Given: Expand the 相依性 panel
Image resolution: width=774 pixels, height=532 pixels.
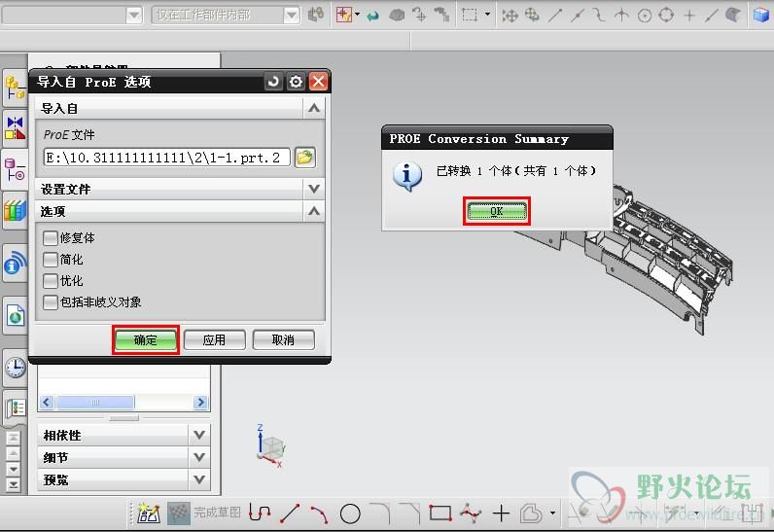Looking at the screenshot, I should click(x=199, y=435).
